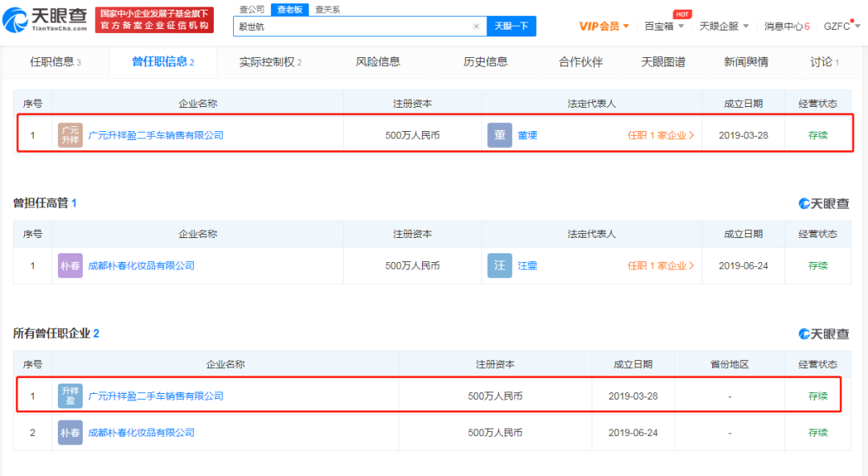
Task: Open 消息中心 notifications
Action: [787, 26]
